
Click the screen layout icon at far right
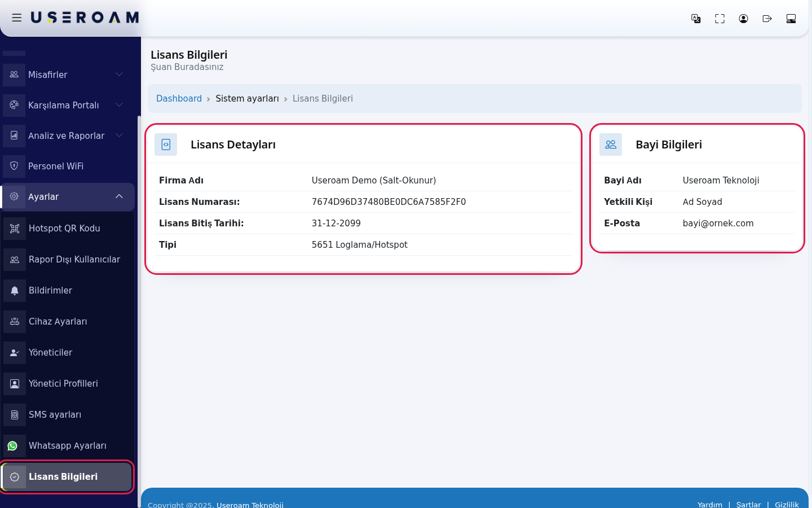pos(791,19)
